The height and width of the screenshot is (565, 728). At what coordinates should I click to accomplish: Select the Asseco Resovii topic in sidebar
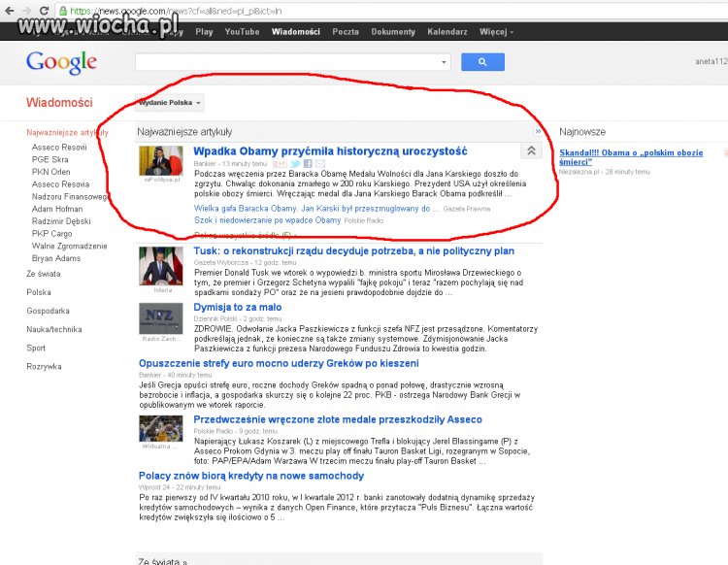point(59,148)
